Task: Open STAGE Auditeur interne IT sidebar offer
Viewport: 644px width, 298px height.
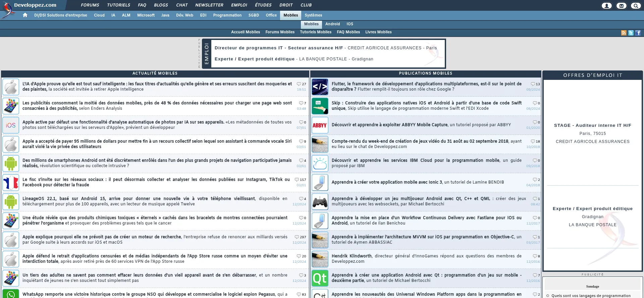Action: click(593, 125)
